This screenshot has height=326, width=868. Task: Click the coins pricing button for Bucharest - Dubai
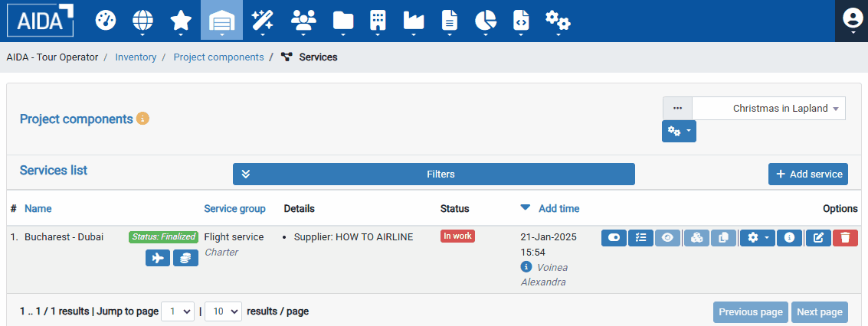pyautogui.click(x=185, y=258)
